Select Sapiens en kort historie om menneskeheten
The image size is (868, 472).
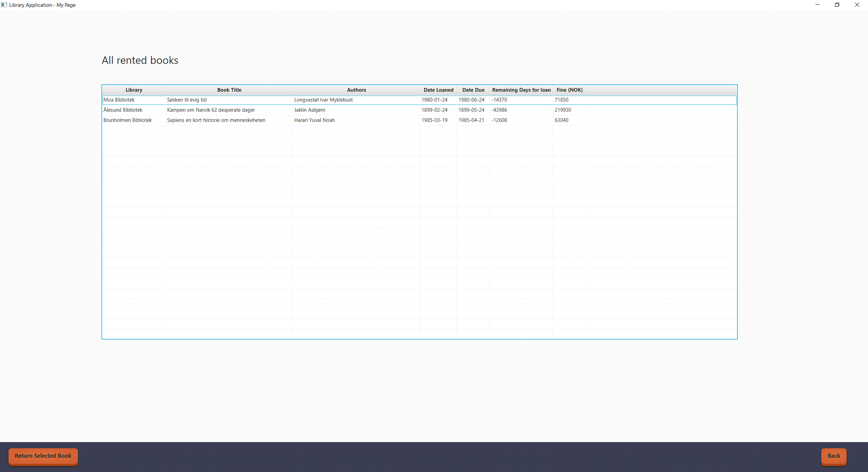pos(216,120)
